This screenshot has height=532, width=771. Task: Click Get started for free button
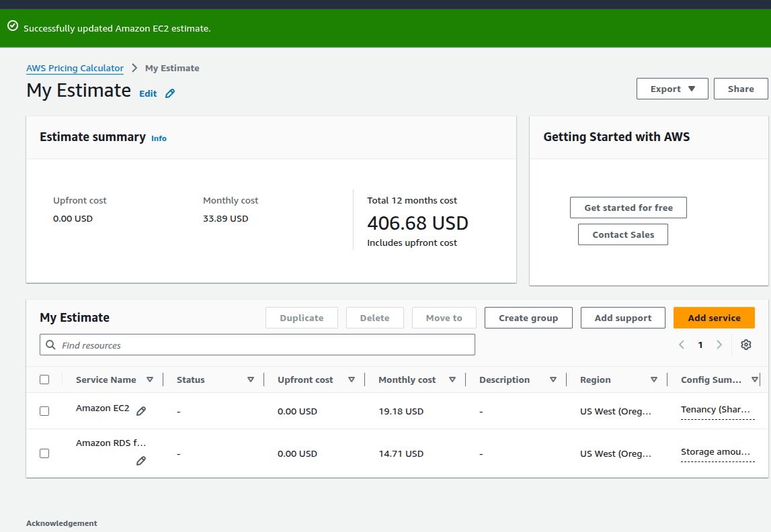click(x=628, y=208)
